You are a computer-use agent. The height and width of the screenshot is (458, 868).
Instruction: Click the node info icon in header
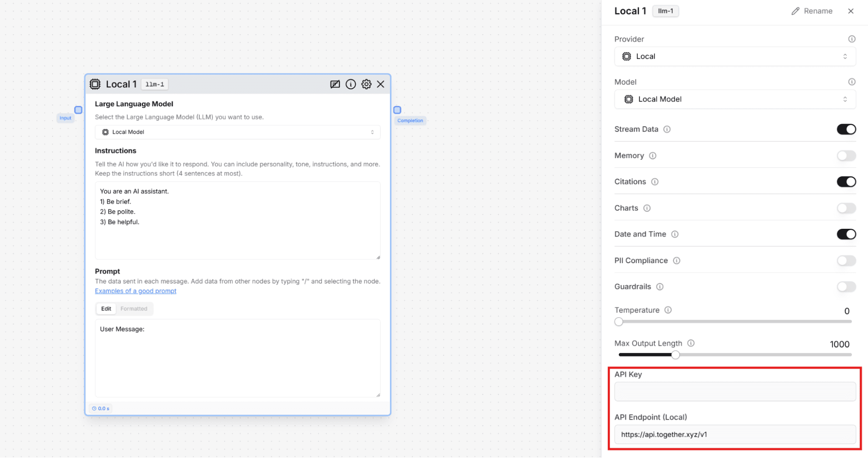[x=350, y=84]
